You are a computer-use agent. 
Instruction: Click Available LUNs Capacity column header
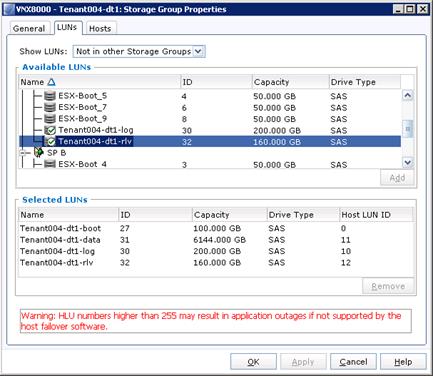click(290, 82)
